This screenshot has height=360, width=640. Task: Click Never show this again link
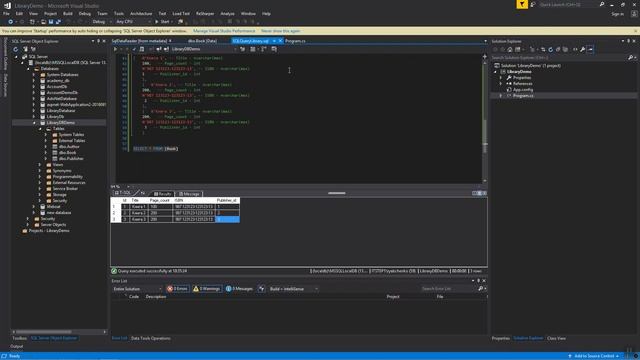point(280,31)
